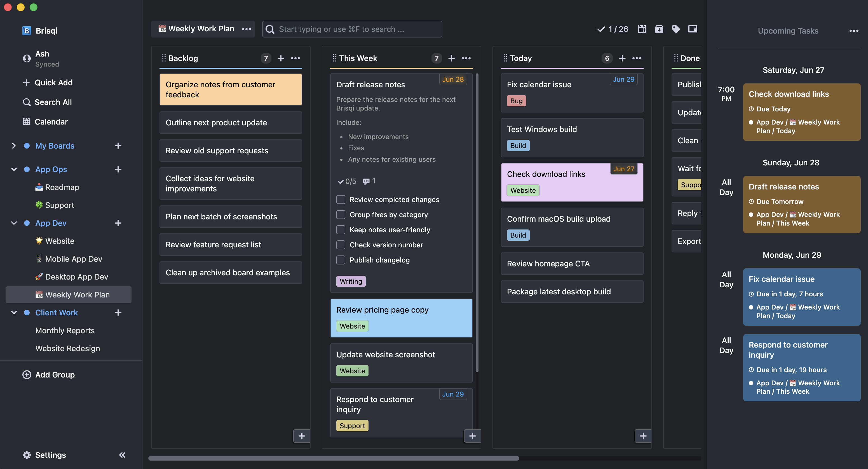This screenshot has width=868, height=469.
Task: Click the horizontal board scrollbar
Action: [334, 458]
